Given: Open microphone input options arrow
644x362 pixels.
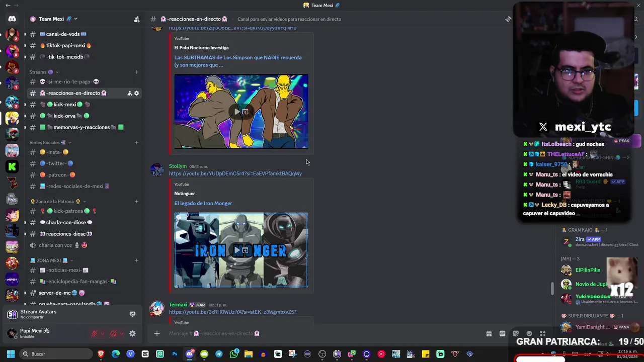Looking at the screenshot, I should (103, 333).
